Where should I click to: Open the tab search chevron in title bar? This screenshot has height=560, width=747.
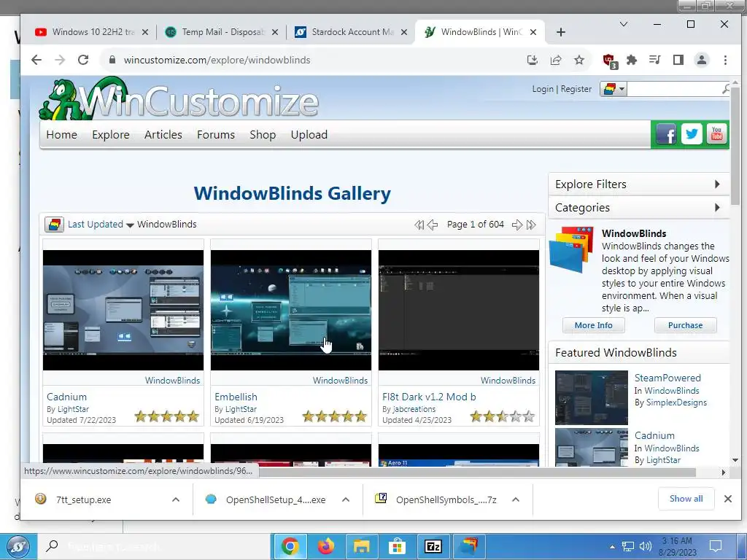coord(623,24)
